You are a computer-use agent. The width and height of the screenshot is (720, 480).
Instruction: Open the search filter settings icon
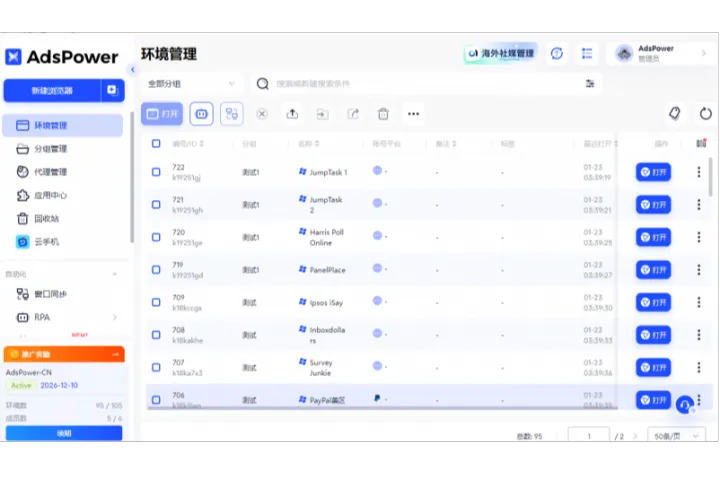tap(590, 83)
